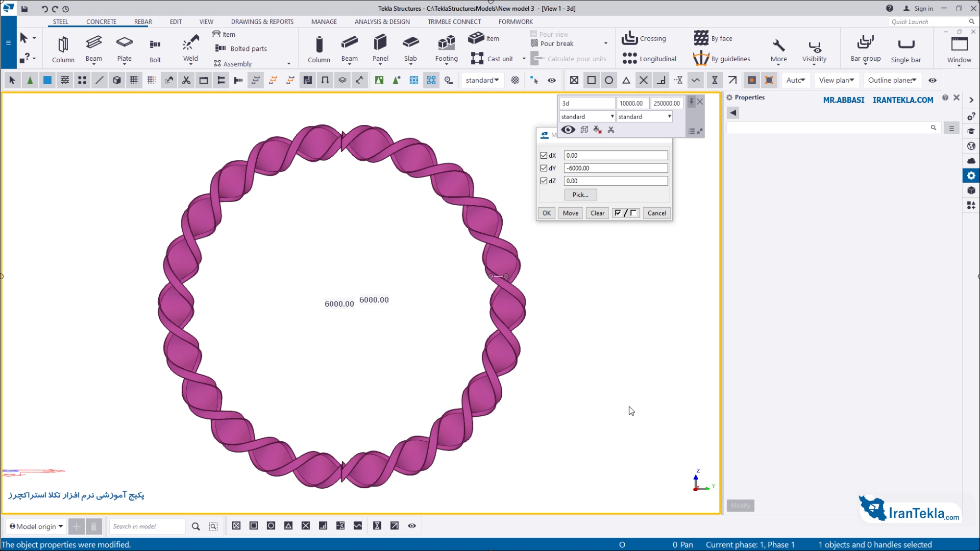Click the Undo arrow icon
This screenshot has width=980, height=551.
pyautogui.click(x=45, y=9)
